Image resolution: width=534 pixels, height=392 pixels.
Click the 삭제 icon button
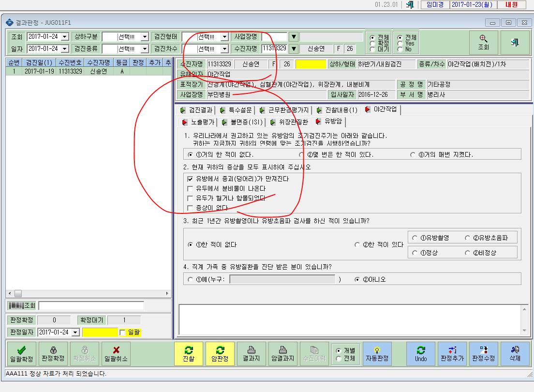tap(515, 354)
